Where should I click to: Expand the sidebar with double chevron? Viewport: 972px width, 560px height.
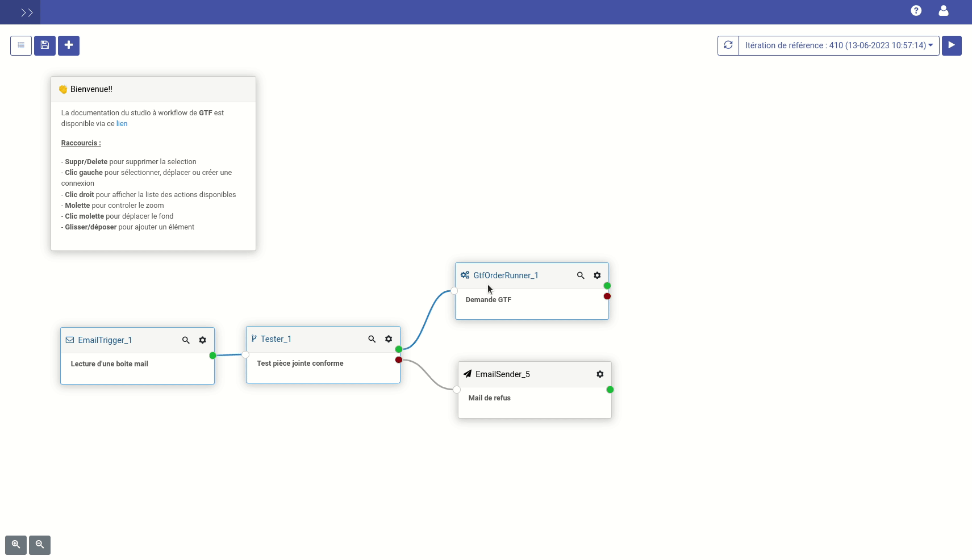pyautogui.click(x=27, y=12)
